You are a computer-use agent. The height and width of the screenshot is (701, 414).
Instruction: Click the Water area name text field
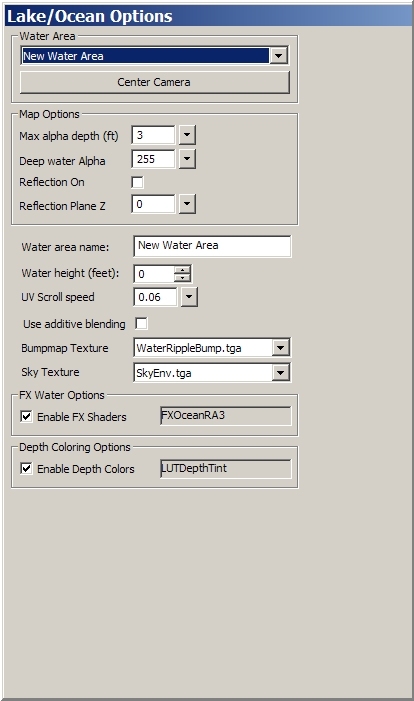click(x=212, y=246)
